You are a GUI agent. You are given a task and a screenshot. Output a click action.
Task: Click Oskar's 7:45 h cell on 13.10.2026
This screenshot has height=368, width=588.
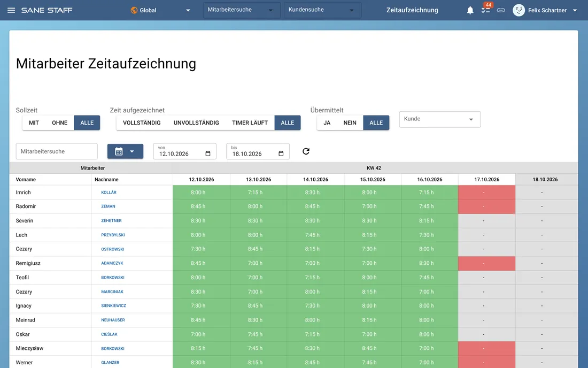pos(258,334)
